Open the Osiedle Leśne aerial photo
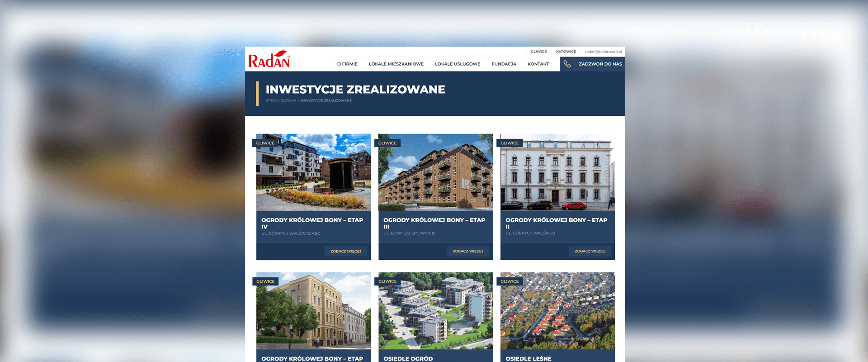The height and width of the screenshot is (362, 868). (x=557, y=310)
